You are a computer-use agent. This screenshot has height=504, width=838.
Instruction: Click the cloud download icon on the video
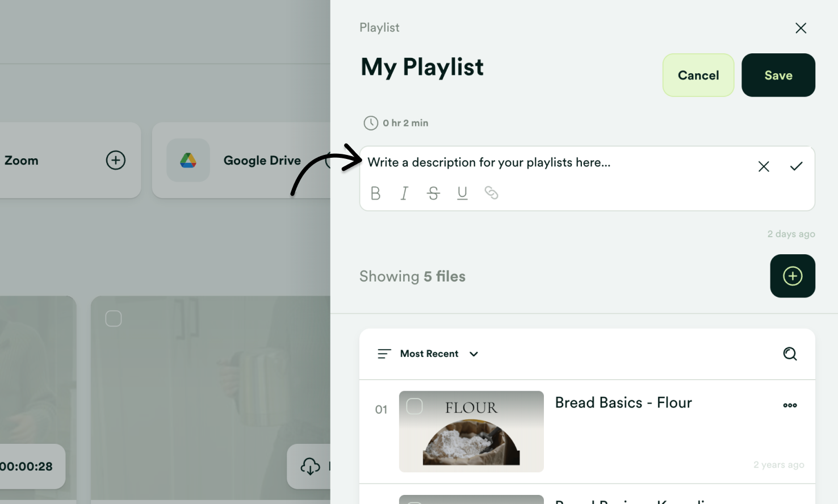tap(310, 467)
